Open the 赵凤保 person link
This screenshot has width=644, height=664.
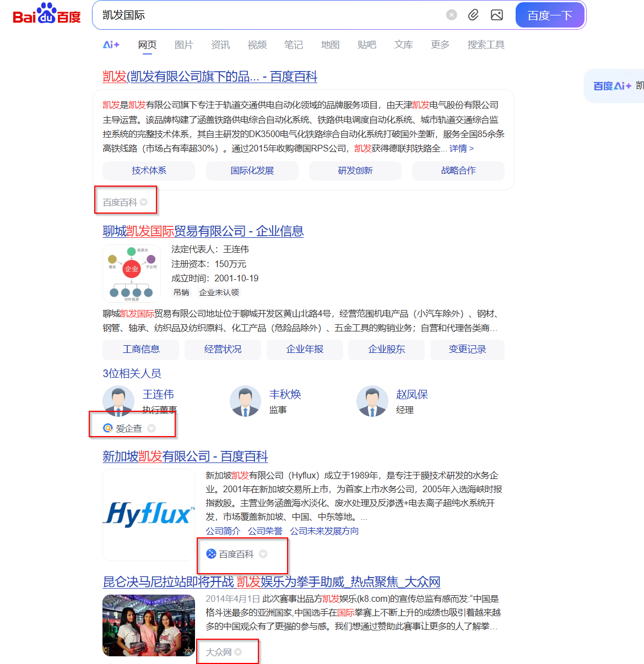412,394
